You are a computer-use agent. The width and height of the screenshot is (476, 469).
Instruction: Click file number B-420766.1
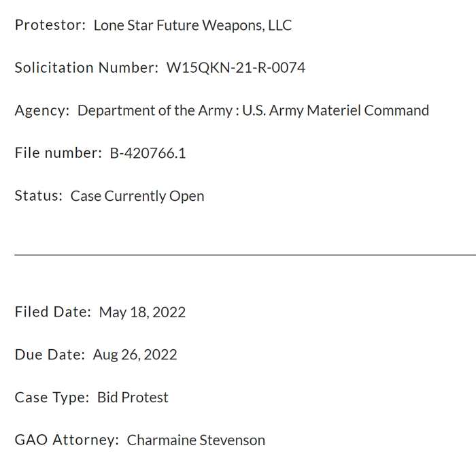pos(148,153)
